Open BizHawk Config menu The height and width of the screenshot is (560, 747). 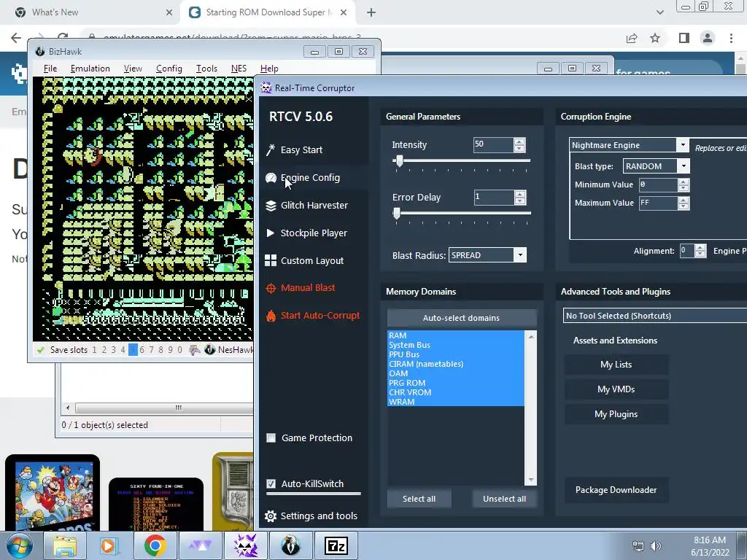pyautogui.click(x=169, y=69)
